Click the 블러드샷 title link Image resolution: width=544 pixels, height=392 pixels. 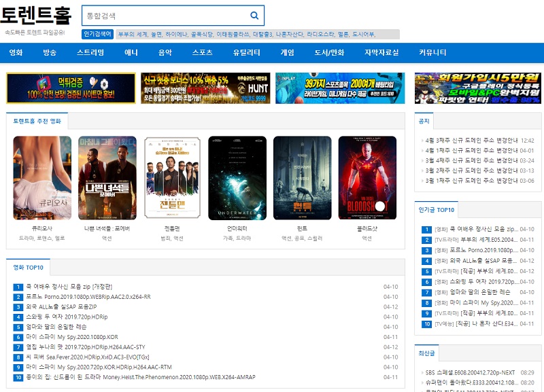click(x=367, y=228)
